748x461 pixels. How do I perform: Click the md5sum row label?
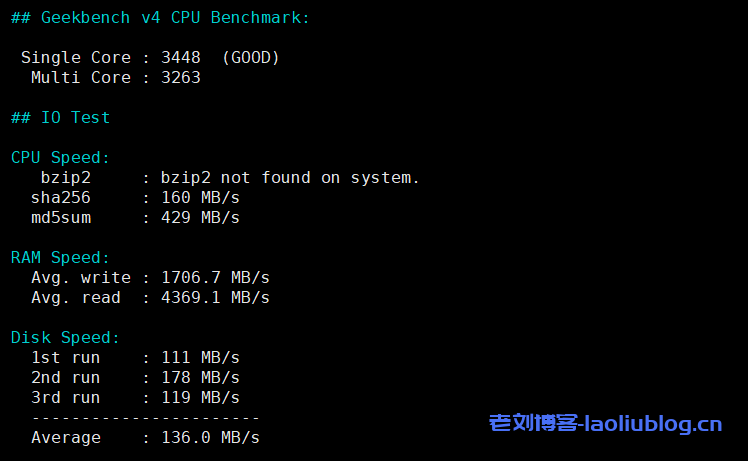61,218
